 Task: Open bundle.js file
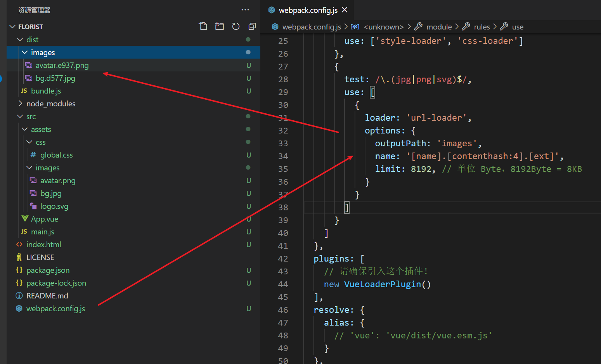coord(46,91)
